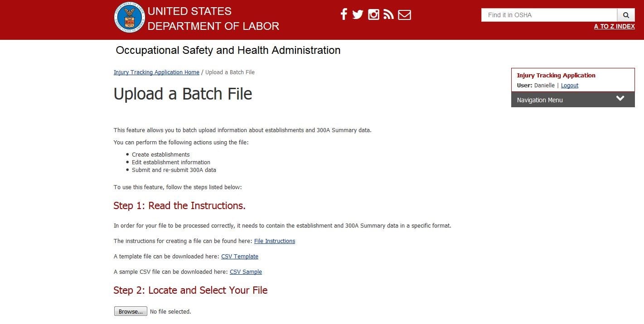The image size is (644, 324).
Task: Open the Facebook social icon
Action: [344, 15]
